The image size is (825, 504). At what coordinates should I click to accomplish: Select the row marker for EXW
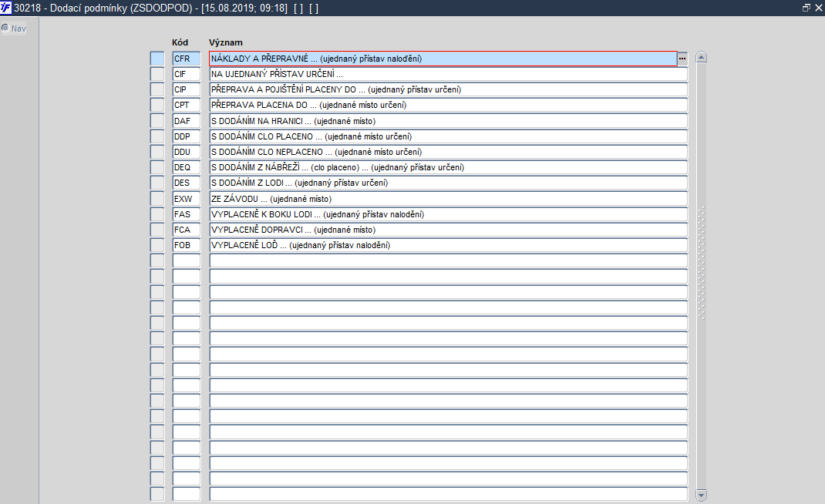(157, 198)
